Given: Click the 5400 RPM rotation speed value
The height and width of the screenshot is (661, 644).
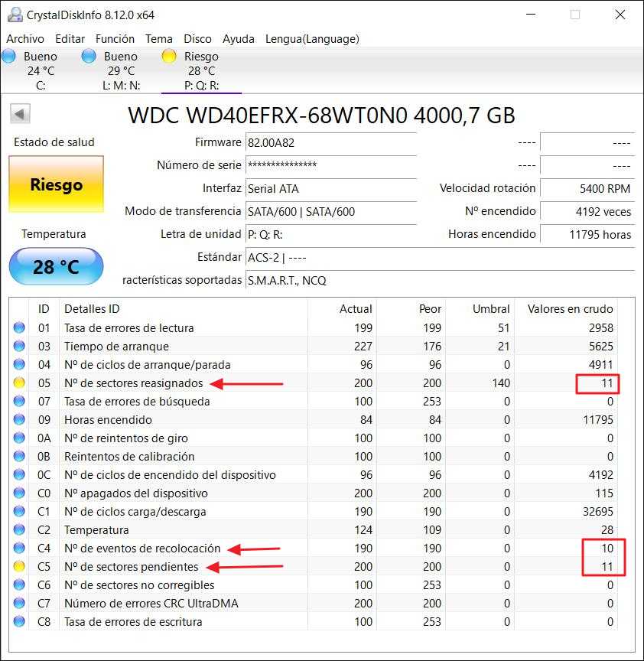Looking at the screenshot, I should [x=587, y=188].
